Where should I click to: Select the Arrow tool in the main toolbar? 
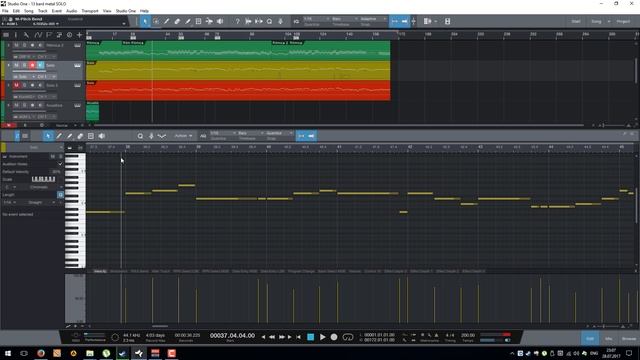[x=145, y=21]
